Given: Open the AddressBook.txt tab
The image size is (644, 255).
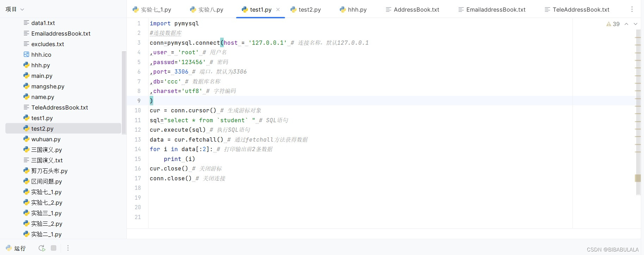Looking at the screenshot, I should click(413, 10).
